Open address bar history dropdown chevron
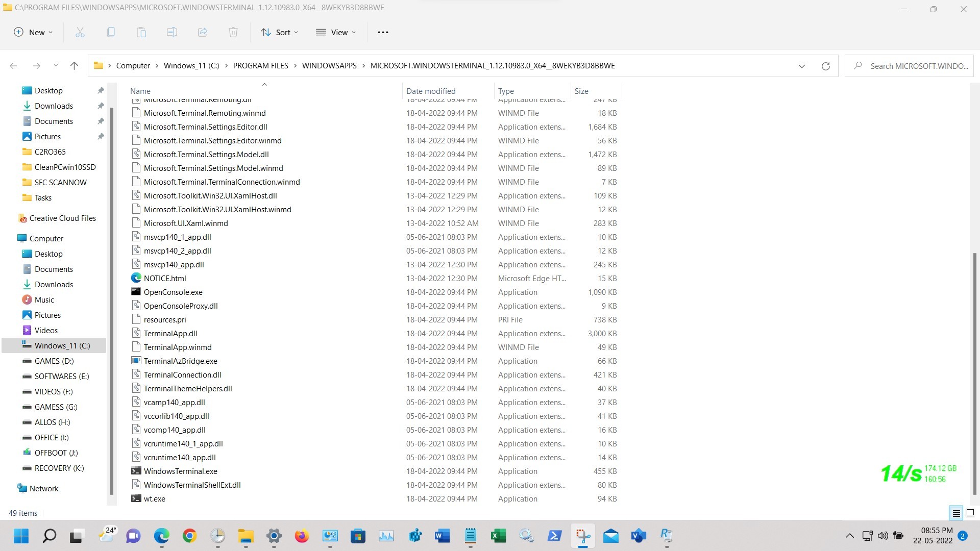Viewport: 980px width, 551px height. pos(801,66)
